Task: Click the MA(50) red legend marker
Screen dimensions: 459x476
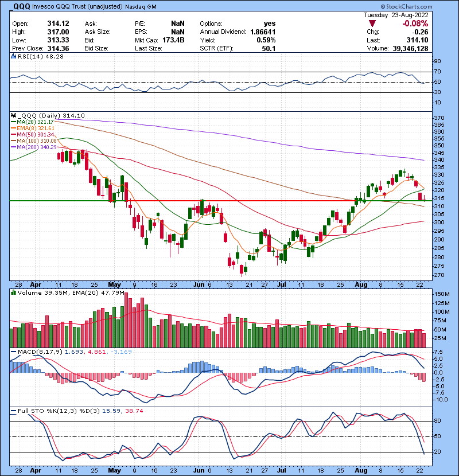Action: pos(13,134)
